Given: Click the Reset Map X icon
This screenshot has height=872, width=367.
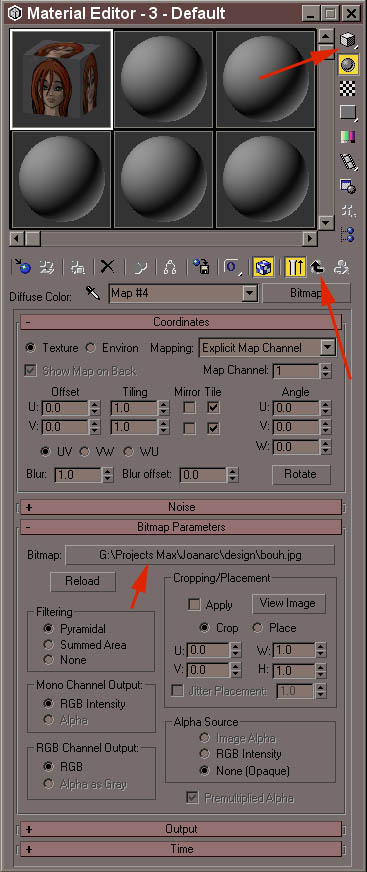Looking at the screenshot, I should pyautogui.click(x=107, y=267).
